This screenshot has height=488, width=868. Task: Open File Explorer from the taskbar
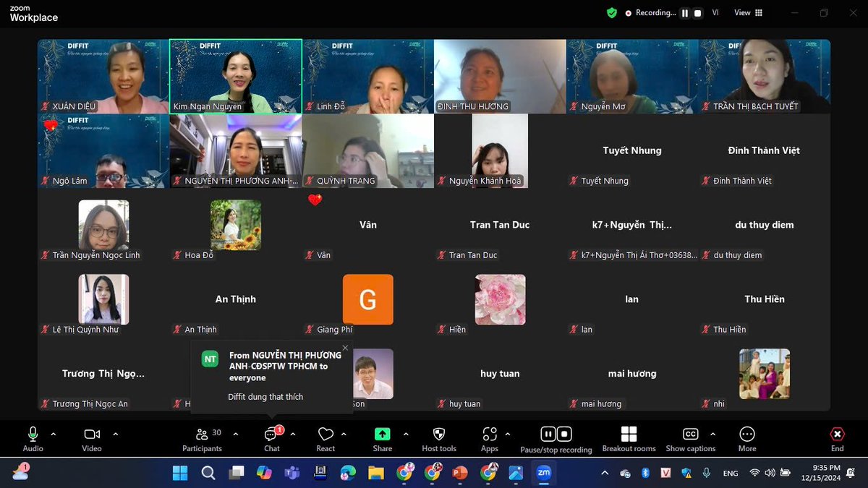(x=376, y=474)
